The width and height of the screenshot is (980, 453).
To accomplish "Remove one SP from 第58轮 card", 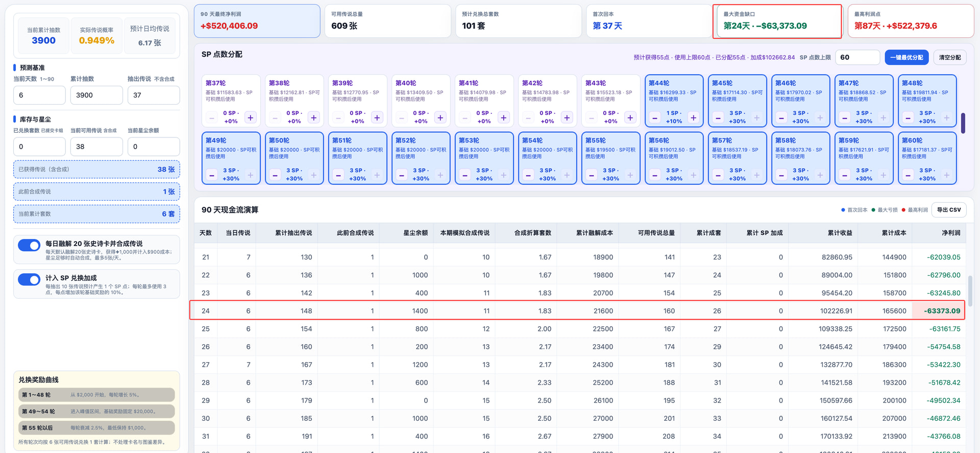I will pyautogui.click(x=781, y=175).
